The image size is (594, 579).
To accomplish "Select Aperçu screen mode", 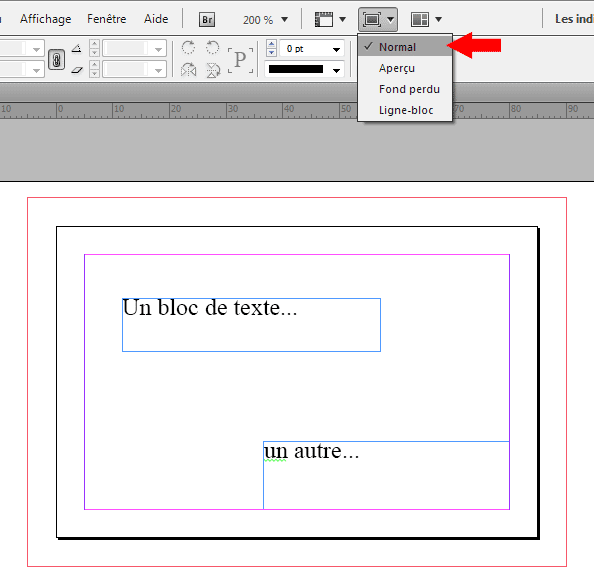I will coord(405,68).
